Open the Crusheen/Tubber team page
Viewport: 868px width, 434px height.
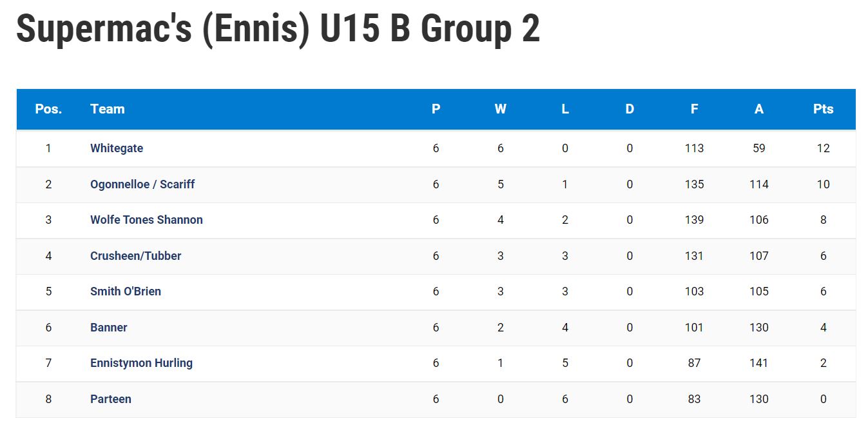(135, 256)
